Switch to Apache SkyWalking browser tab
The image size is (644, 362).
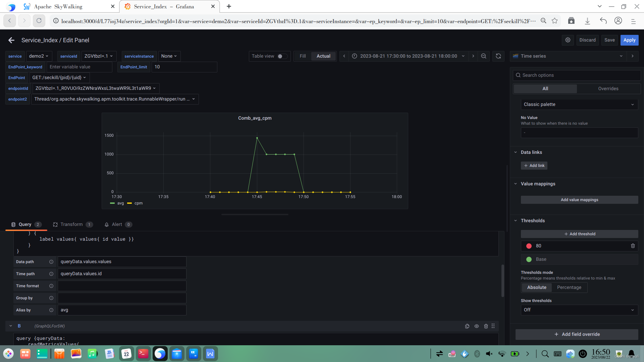coord(68,6)
